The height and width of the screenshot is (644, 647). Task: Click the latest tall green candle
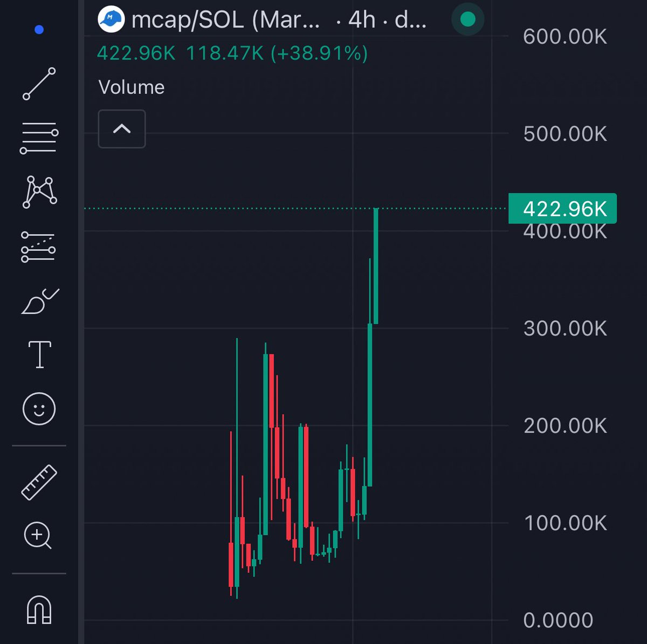[x=376, y=266]
